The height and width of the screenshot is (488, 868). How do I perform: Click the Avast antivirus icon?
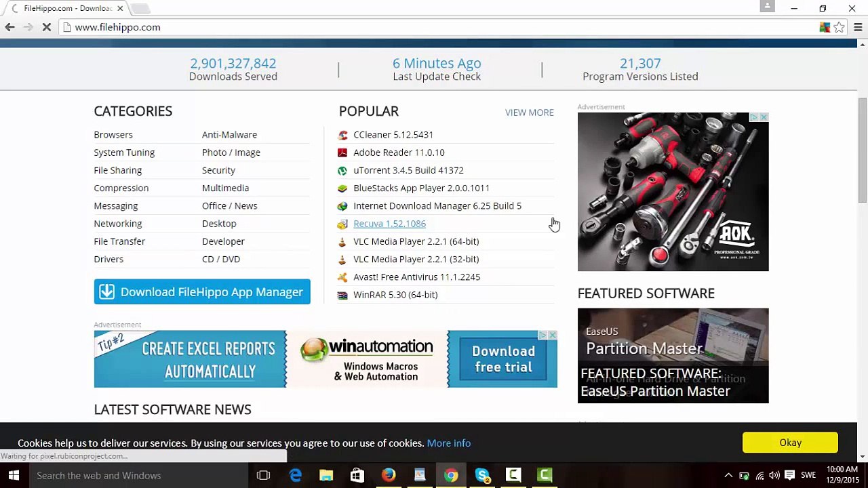click(x=342, y=277)
